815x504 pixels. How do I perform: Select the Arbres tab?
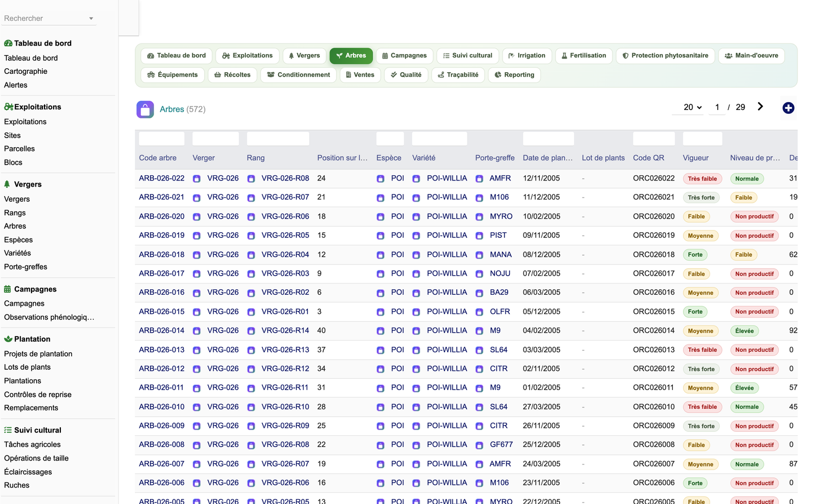tap(351, 56)
